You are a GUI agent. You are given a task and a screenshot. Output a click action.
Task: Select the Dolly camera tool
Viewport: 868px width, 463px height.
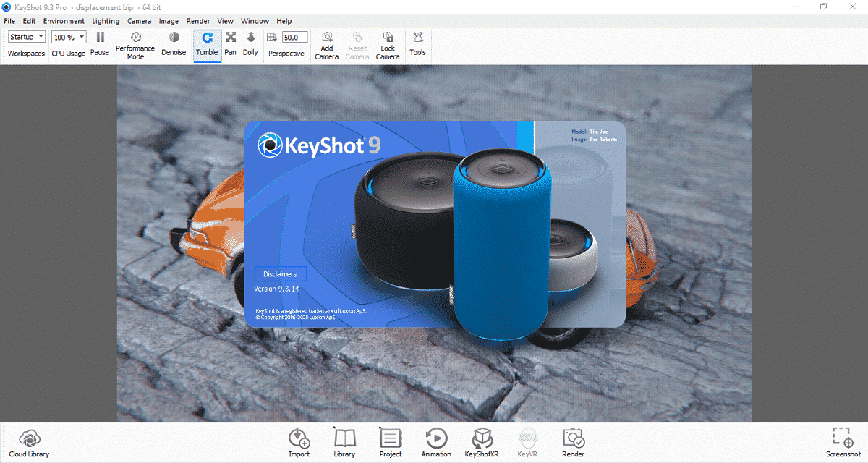(250, 43)
